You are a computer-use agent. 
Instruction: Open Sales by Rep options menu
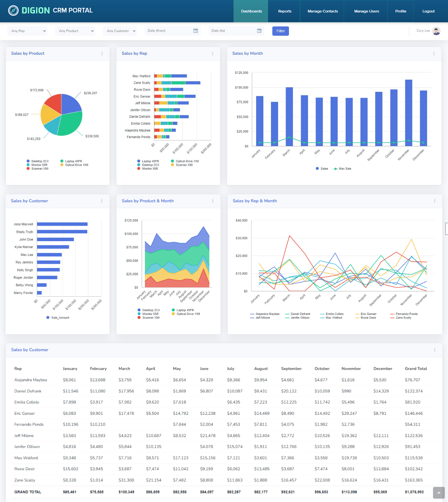(x=213, y=53)
